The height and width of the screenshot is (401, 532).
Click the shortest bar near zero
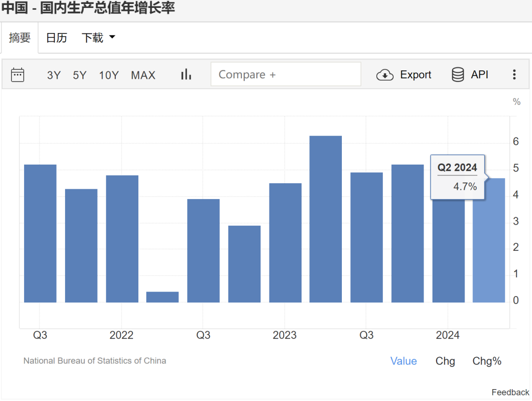163,297
